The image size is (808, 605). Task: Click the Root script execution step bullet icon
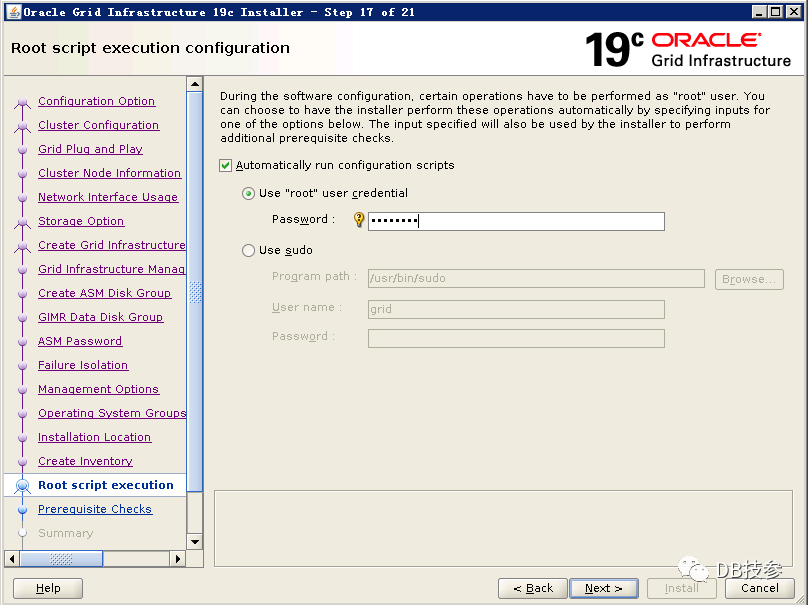pyautogui.click(x=23, y=486)
